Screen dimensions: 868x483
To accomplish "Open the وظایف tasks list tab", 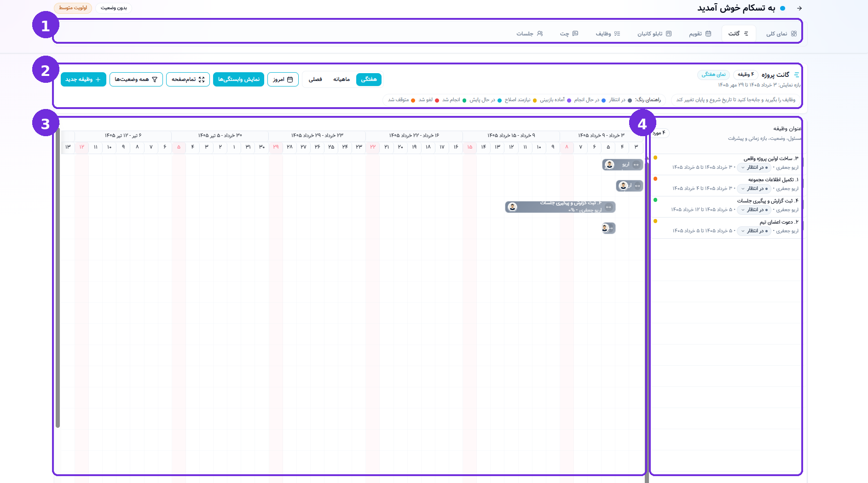I will [x=608, y=34].
